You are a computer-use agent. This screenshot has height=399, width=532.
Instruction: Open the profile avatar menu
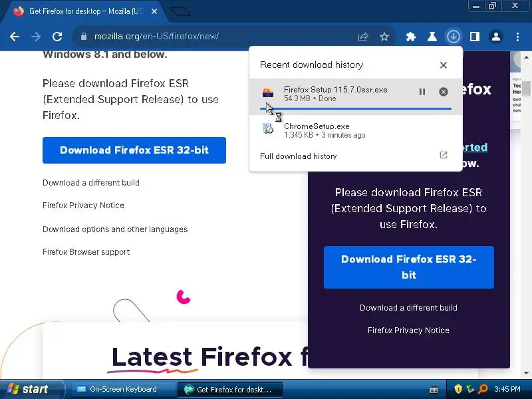(x=495, y=37)
